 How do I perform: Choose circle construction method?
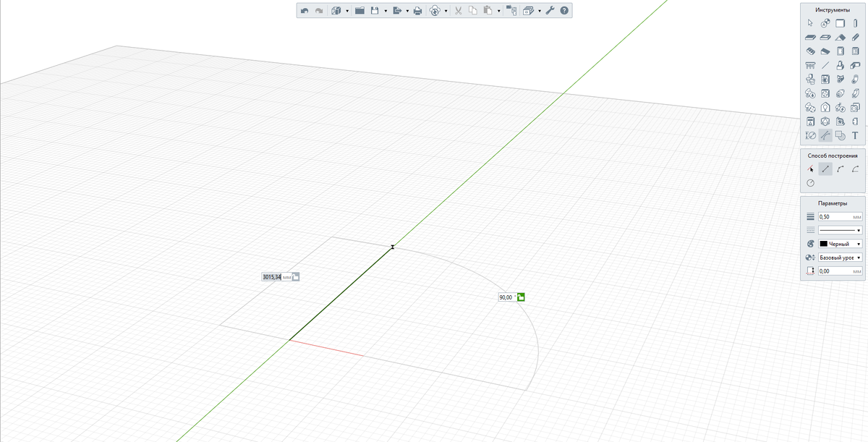(811, 183)
